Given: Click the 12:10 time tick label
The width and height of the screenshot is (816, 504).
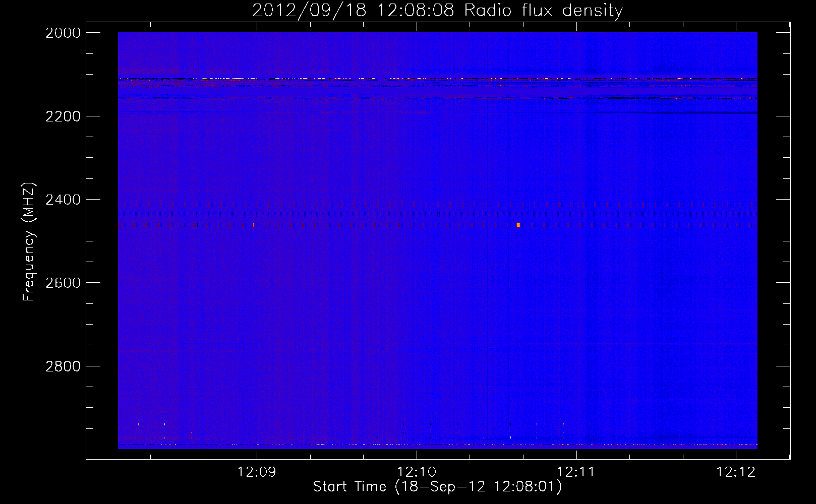Looking at the screenshot, I should [x=417, y=472].
